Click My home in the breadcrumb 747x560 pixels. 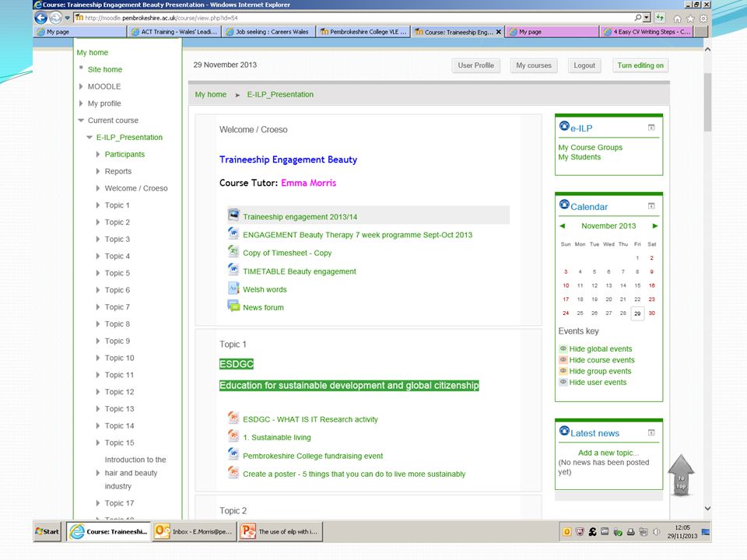click(x=211, y=94)
